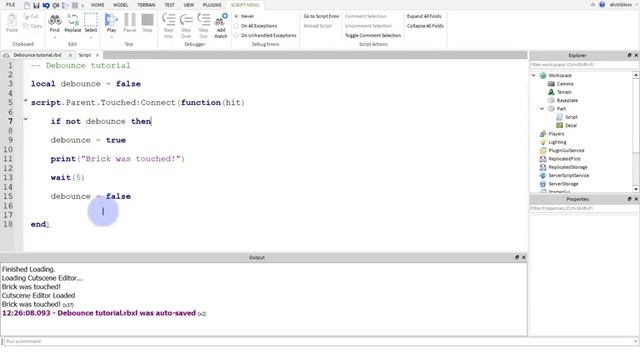Click the New file icon in quick access
The image size is (640, 360).
[27, 5]
